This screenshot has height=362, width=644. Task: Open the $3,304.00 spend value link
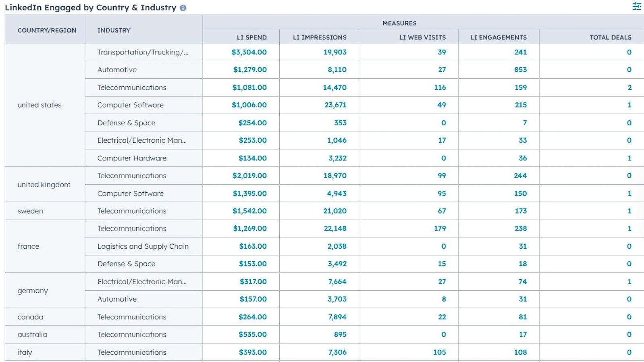click(x=249, y=52)
